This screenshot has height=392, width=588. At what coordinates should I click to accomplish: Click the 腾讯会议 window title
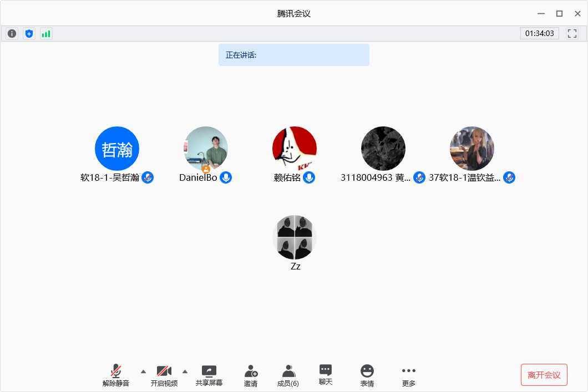coord(294,13)
